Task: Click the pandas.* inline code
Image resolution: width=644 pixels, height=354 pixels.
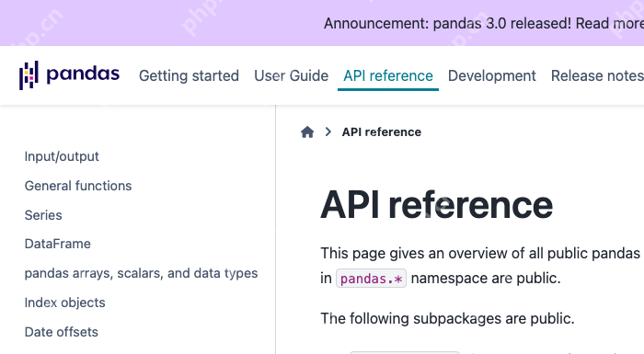Action: click(x=372, y=279)
